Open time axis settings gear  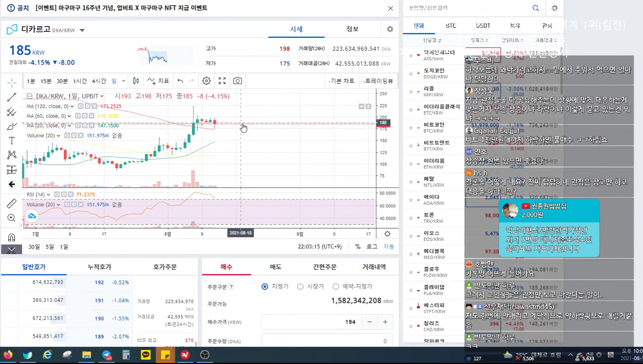387,234
